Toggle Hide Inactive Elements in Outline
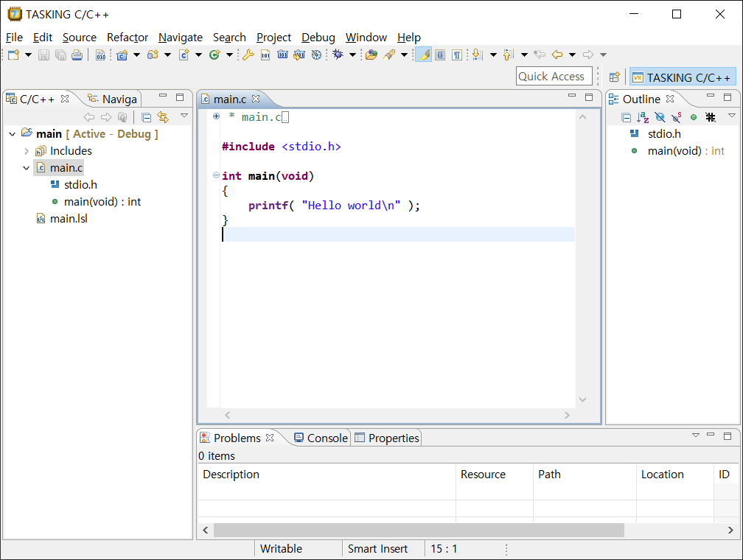 tap(711, 117)
